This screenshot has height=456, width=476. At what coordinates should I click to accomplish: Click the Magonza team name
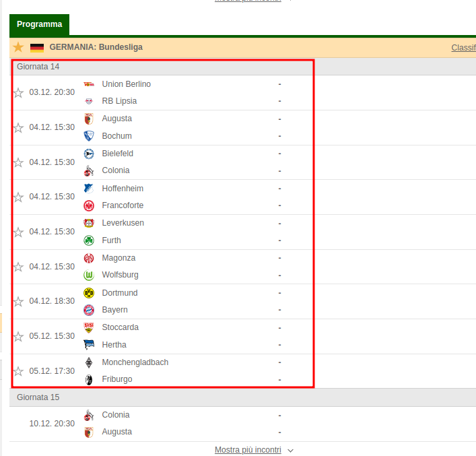(x=118, y=258)
